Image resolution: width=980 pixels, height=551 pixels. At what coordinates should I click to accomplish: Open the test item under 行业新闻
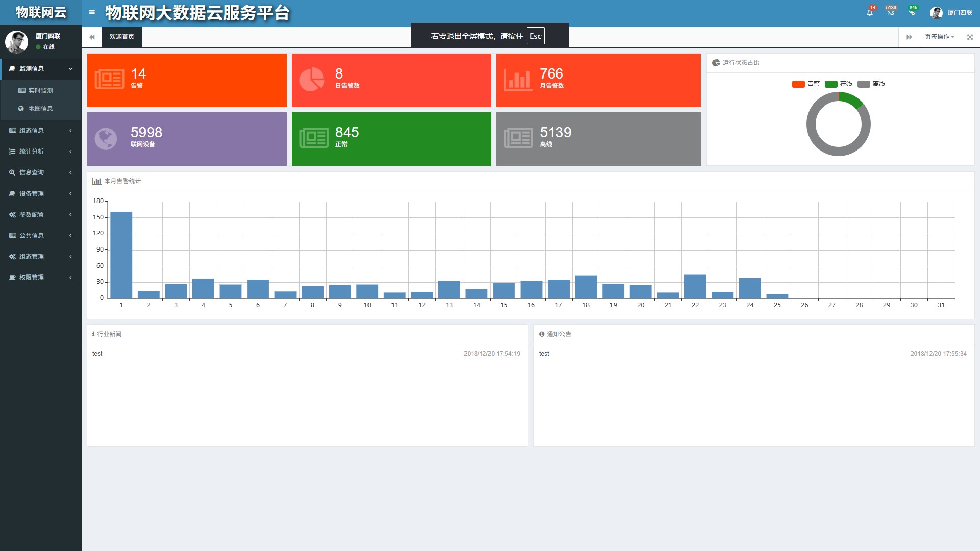[x=97, y=354]
